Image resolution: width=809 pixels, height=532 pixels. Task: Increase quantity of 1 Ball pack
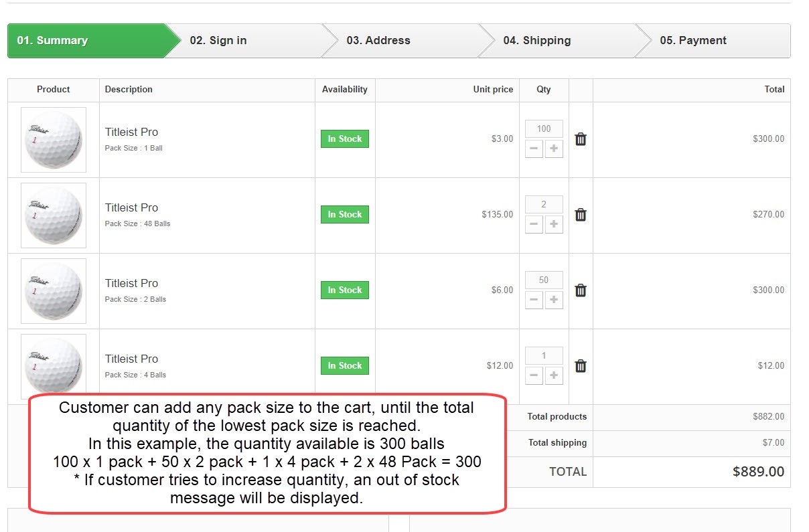click(554, 149)
